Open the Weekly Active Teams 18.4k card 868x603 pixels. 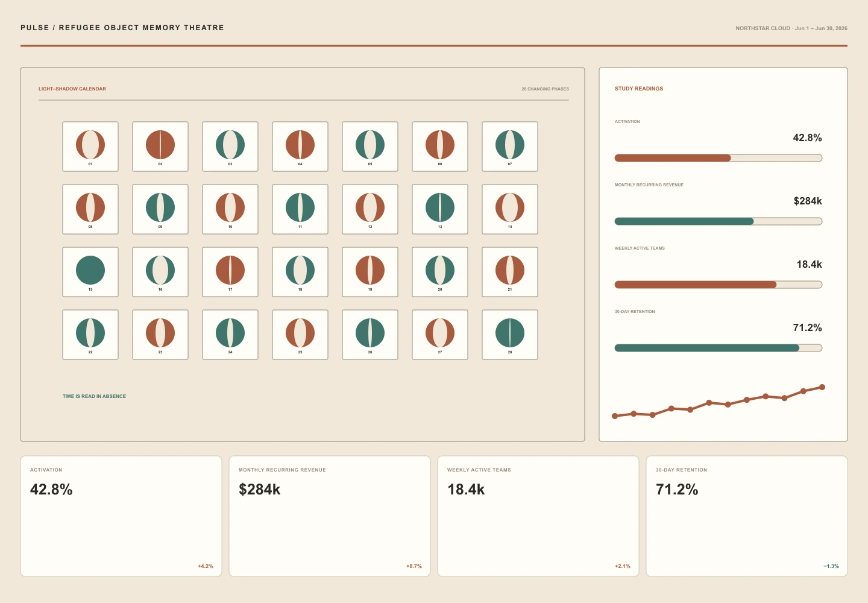click(538, 516)
